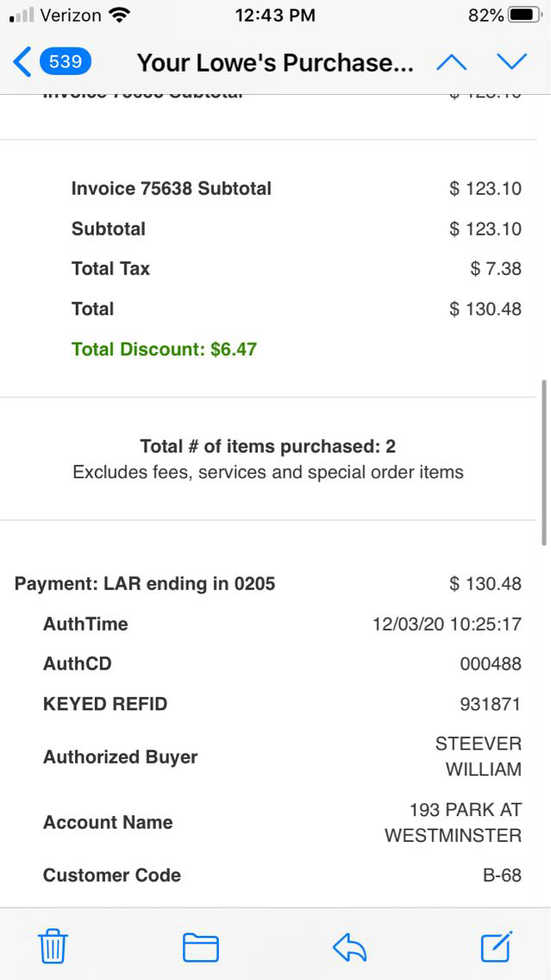Tap the Invoice 75638 Subtotal row
The width and height of the screenshot is (551, 980).
coord(172,189)
